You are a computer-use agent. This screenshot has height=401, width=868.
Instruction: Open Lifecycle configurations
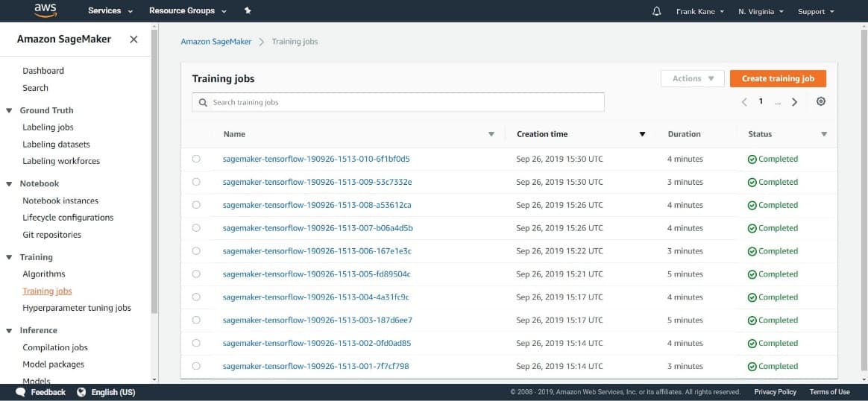[68, 218]
